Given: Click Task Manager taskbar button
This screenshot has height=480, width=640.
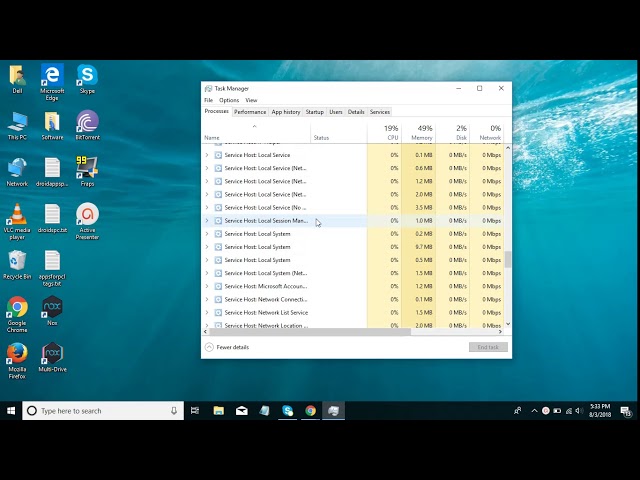Looking at the screenshot, I should pyautogui.click(x=333, y=411).
